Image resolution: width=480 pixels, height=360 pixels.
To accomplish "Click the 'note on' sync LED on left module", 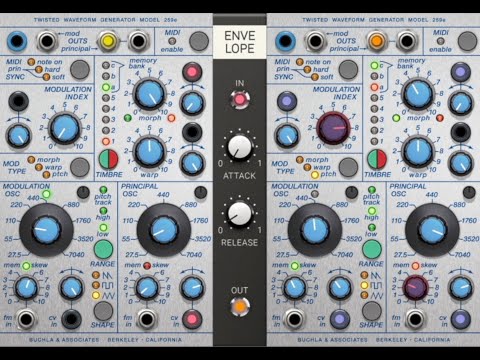I will [31, 62].
